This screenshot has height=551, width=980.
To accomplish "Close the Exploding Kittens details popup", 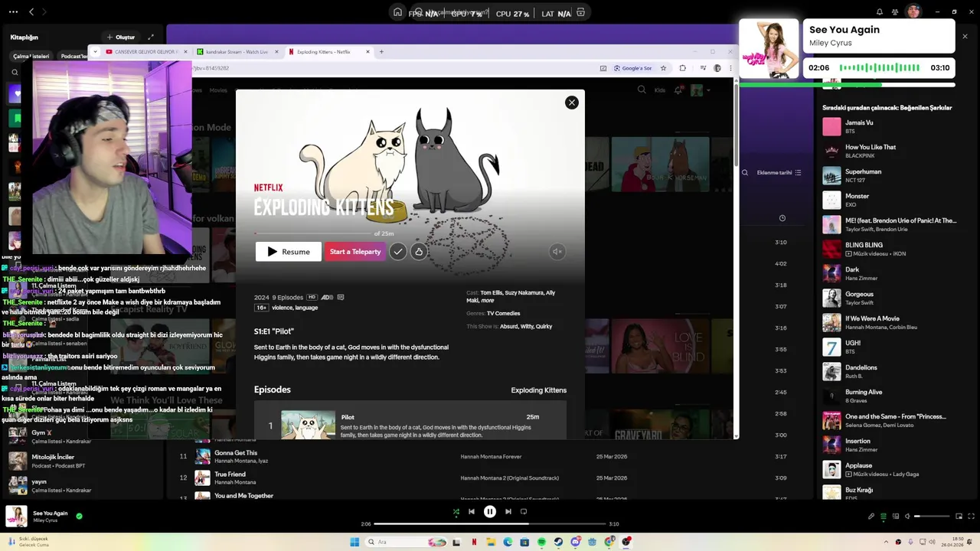I will click(571, 103).
